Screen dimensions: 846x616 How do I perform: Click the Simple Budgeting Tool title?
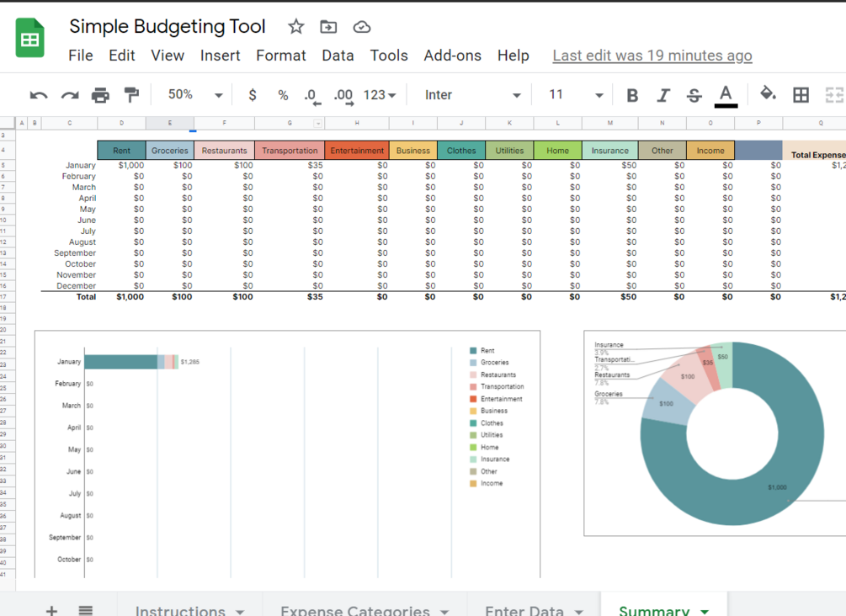(168, 26)
